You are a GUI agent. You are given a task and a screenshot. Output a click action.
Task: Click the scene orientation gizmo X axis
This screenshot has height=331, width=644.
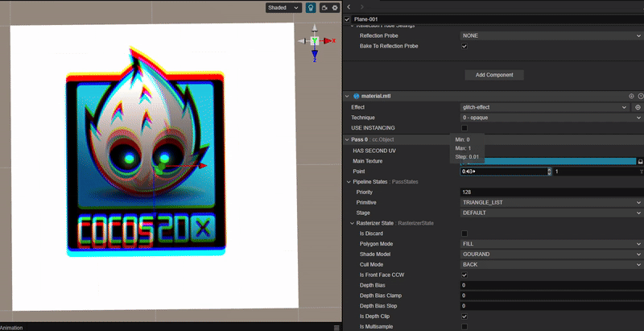tap(329, 40)
